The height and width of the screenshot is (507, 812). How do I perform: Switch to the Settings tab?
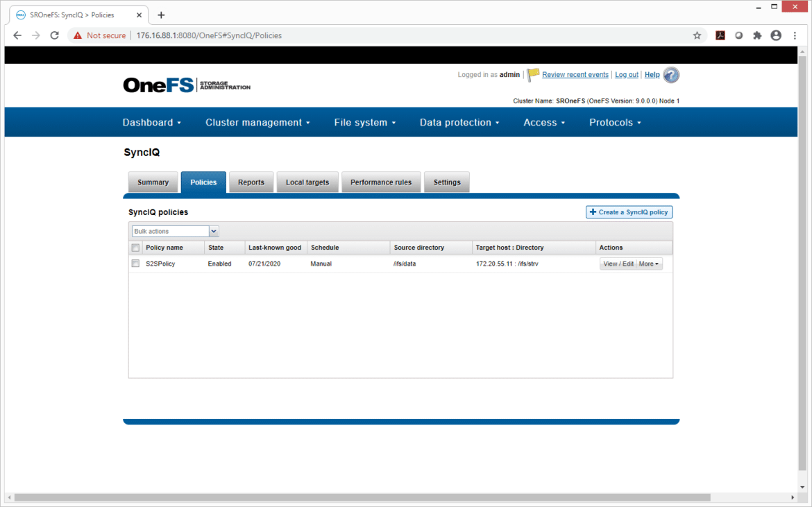point(447,182)
